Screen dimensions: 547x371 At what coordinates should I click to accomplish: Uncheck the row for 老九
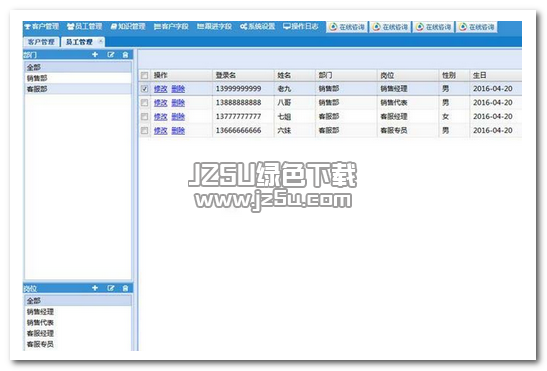pyautogui.click(x=144, y=89)
